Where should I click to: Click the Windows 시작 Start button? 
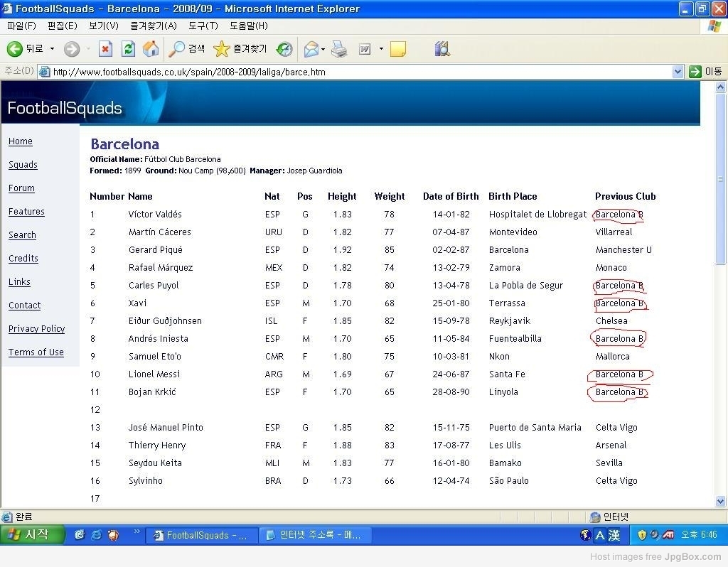(x=33, y=535)
